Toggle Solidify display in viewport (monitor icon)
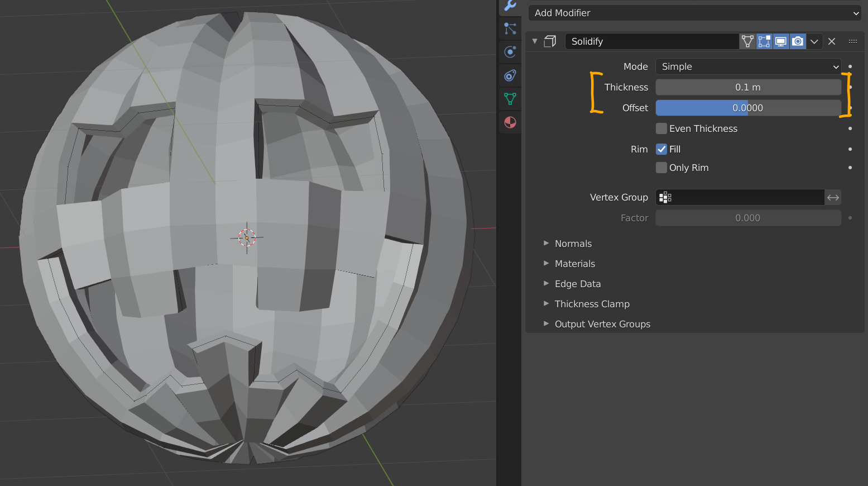868x486 pixels. 780,41
